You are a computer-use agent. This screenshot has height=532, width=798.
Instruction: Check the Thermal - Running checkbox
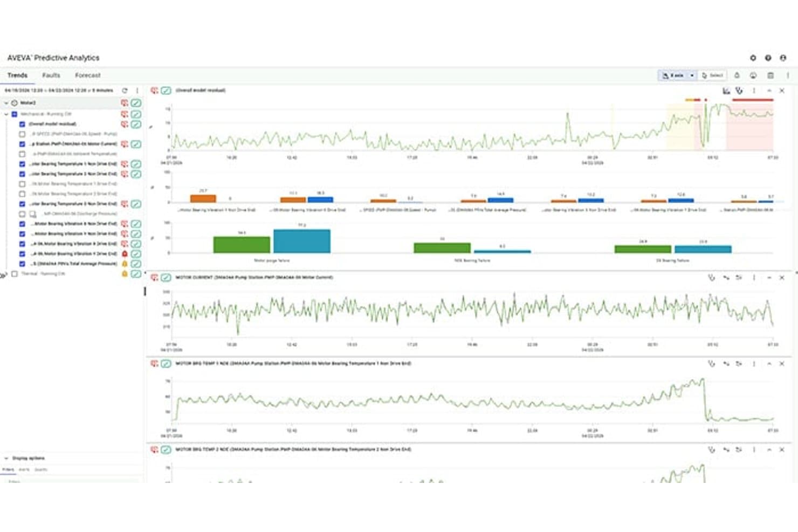coord(15,274)
